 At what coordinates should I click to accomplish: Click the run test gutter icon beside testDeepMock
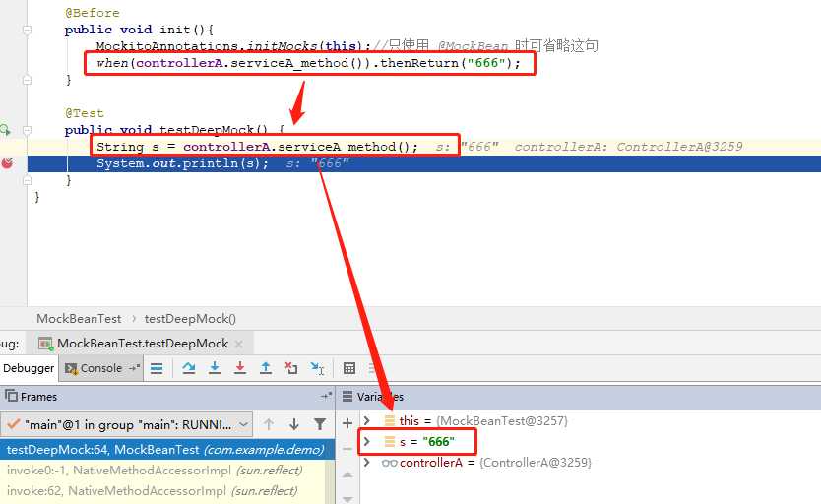[x=5, y=129]
